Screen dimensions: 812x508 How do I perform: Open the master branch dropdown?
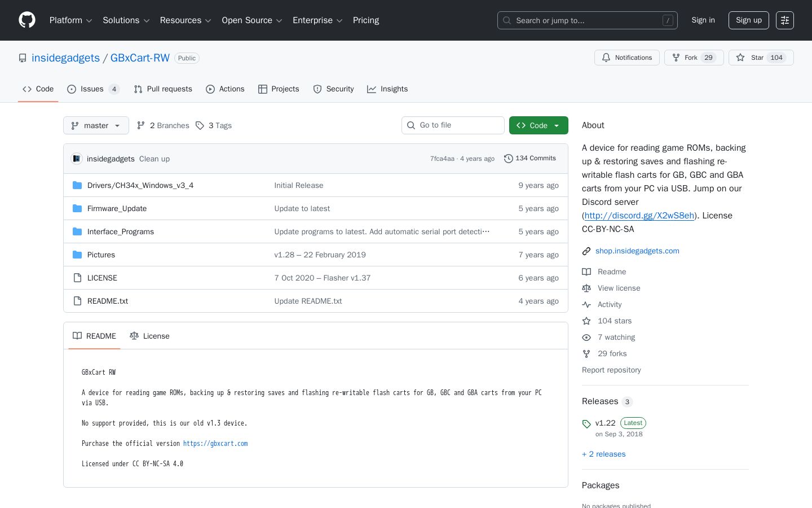[x=96, y=125]
